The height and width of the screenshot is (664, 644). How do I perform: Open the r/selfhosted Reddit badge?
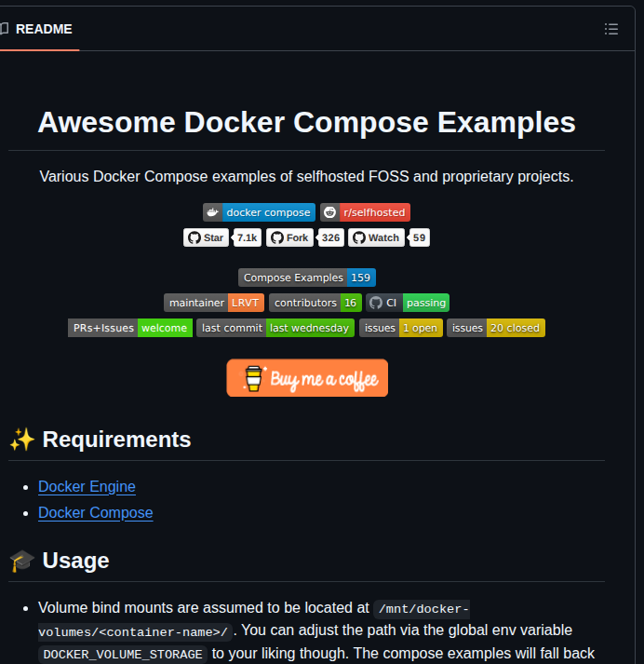pyautogui.click(x=365, y=212)
